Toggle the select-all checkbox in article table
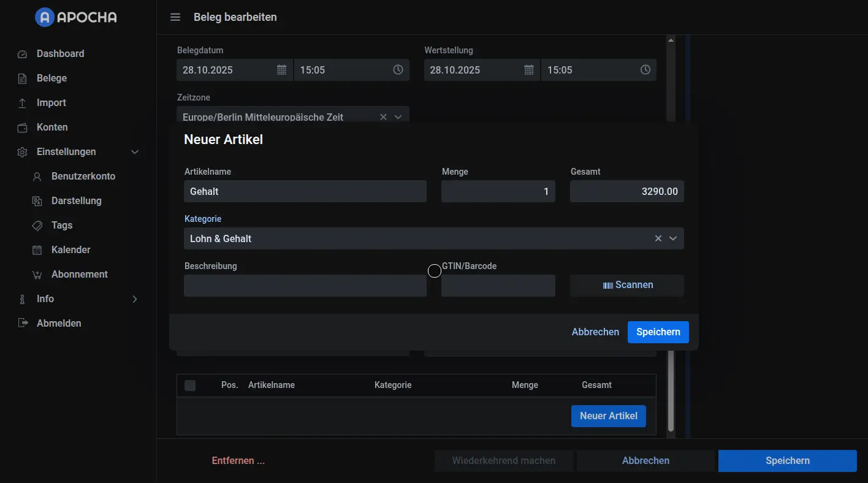This screenshot has width=868, height=483. (x=190, y=386)
